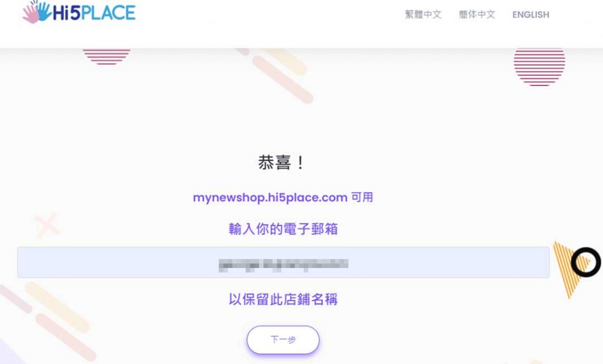The height and width of the screenshot is (364, 603).
Task: Click the 恭喜！ heading
Action: [x=282, y=163]
